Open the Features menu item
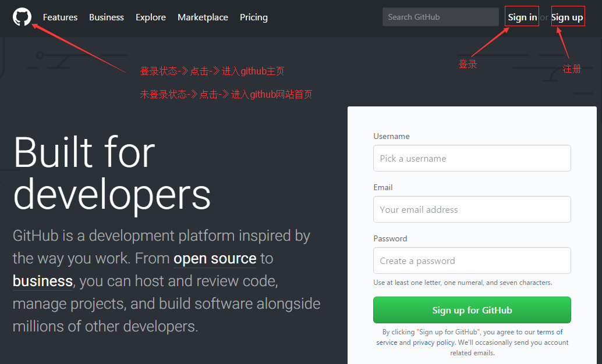 pyautogui.click(x=61, y=17)
